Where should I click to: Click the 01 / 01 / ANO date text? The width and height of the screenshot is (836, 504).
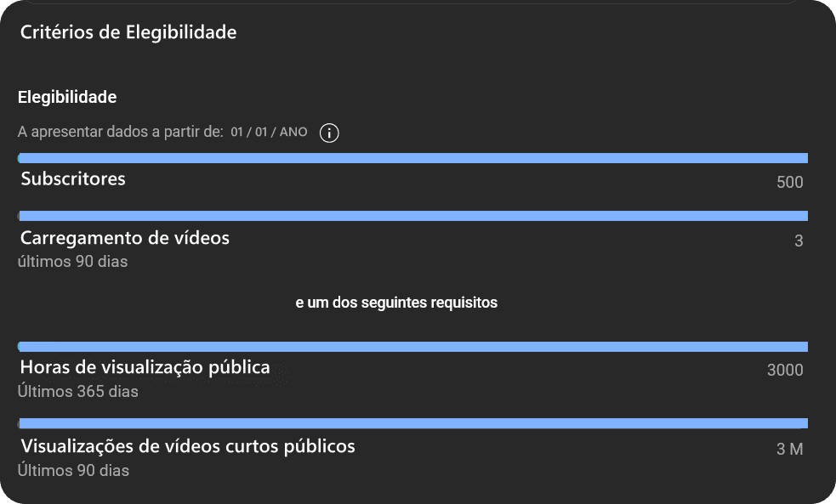pos(269,133)
